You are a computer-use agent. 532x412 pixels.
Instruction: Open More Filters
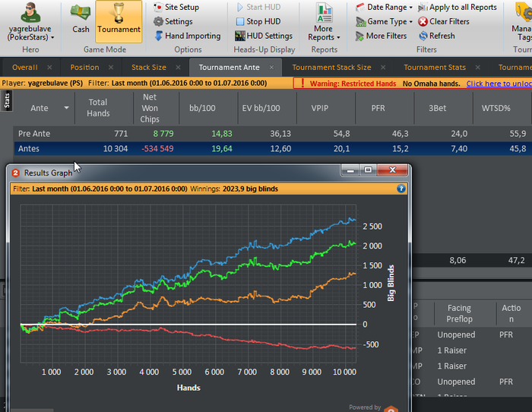[x=381, y=36]
